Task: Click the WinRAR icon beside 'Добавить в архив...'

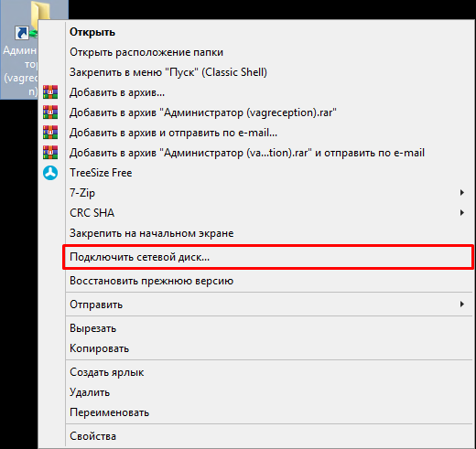Action: pyautogui.click(x=50, y=92)
